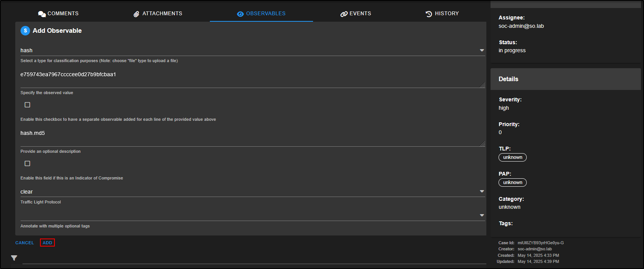Screen dimensions: 644x269
Task: Click the filter funnel icon
Action: (x=14, y=258)
